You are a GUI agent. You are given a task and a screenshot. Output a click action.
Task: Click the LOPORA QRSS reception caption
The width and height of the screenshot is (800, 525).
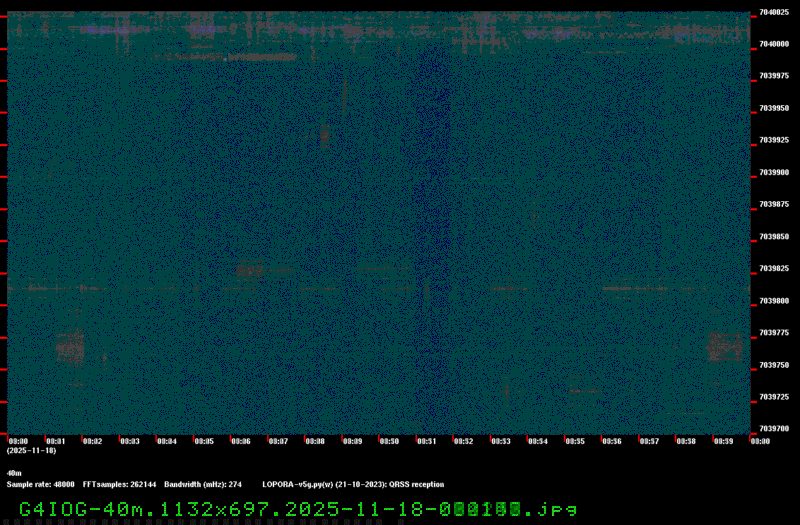(x=353, y=484)
